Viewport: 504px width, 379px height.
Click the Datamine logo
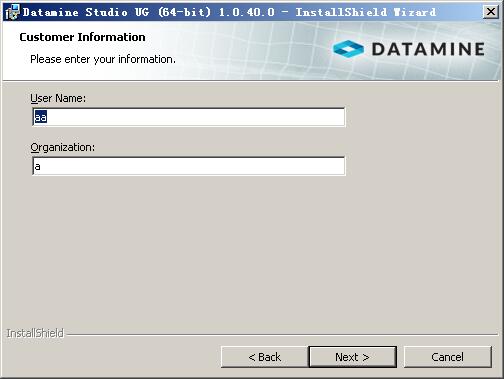408,49
